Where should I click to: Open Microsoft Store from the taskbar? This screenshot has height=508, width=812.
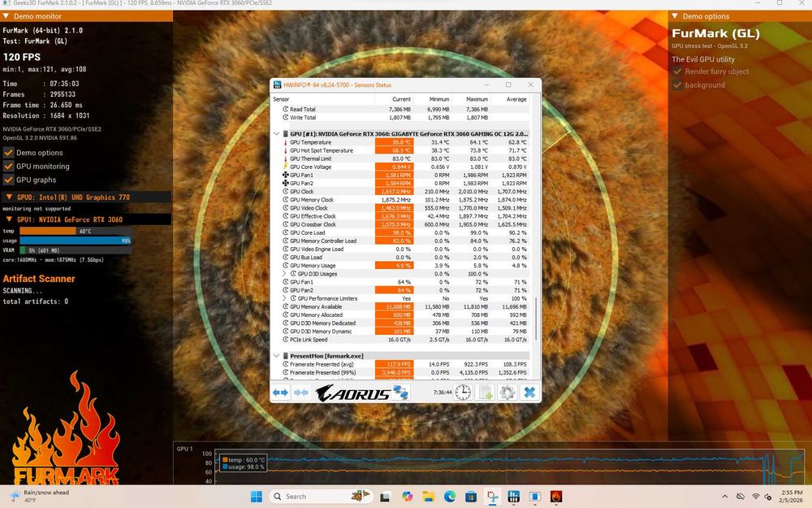click(471, 497)
